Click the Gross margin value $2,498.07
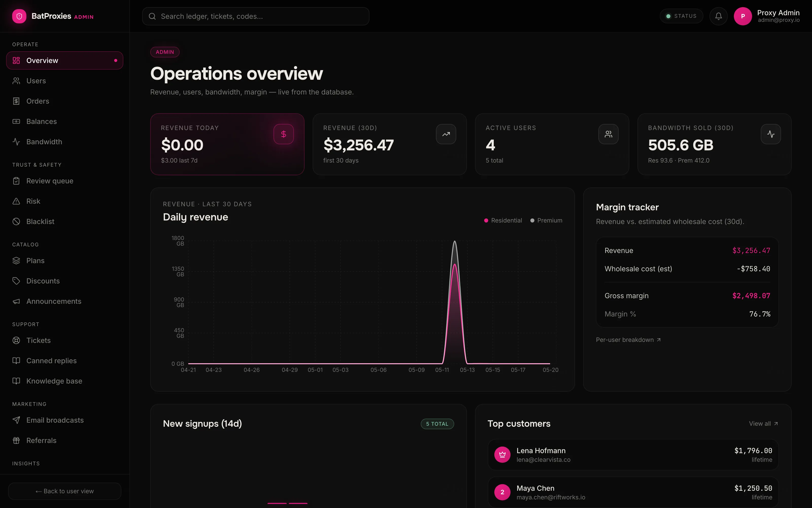This screenshot has width=812, height=508. (x=751, y=296)
